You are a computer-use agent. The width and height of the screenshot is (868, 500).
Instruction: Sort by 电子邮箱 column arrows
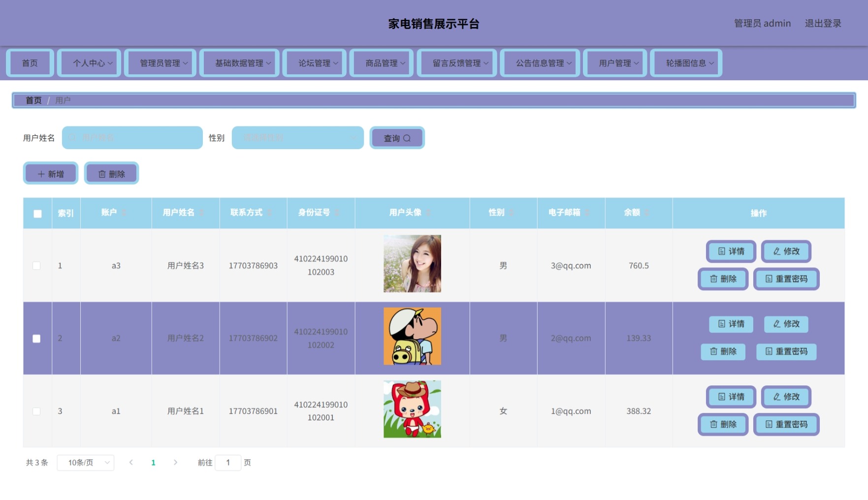(x=587, y=213)
